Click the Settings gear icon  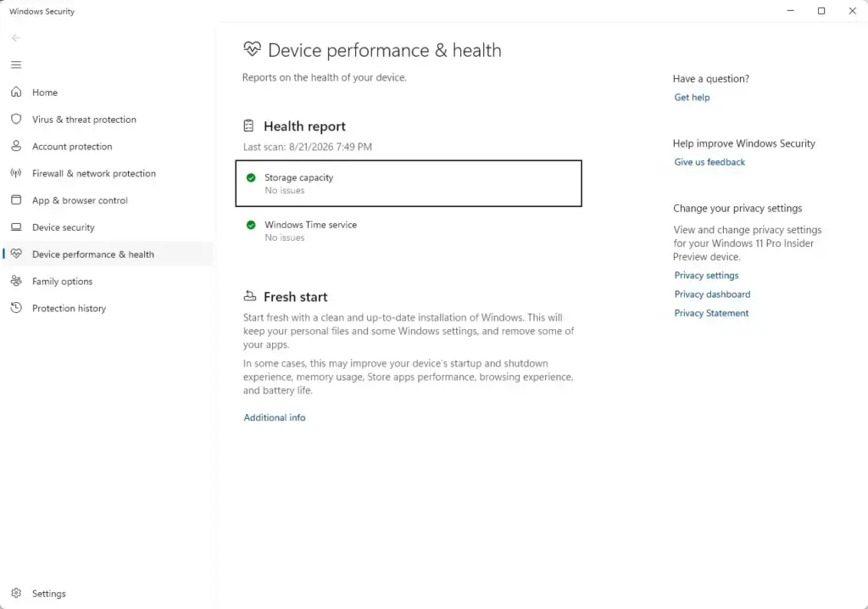(16, 593)
